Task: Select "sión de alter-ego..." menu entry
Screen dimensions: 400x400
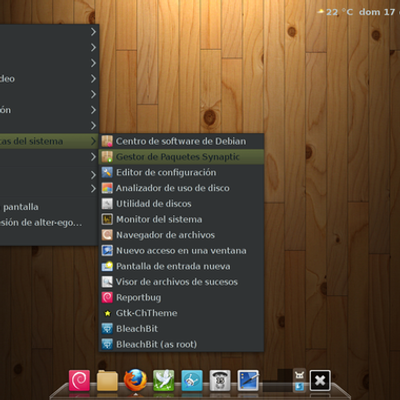Action: [41, 223]
